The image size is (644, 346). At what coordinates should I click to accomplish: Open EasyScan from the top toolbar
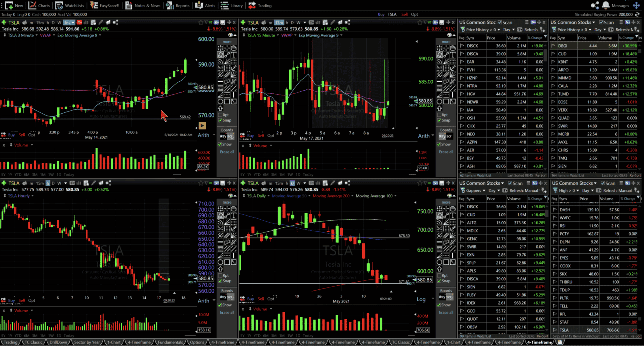click(x=108, y=6)
